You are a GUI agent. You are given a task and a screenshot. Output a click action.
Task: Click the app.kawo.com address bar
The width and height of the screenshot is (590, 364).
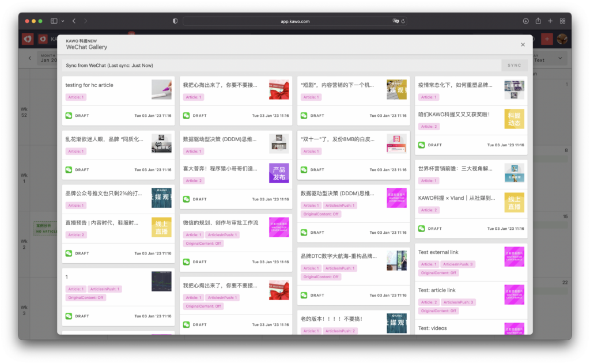tap(295, 21)
